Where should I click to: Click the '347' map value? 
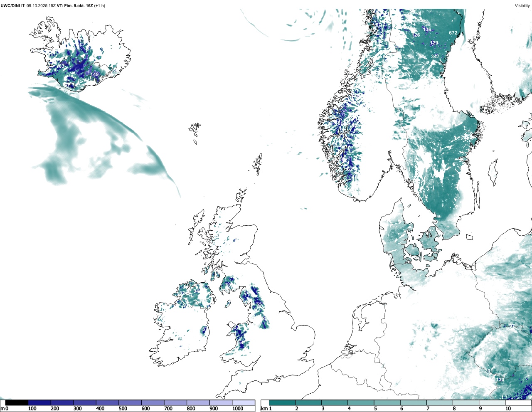coord(435,57)
